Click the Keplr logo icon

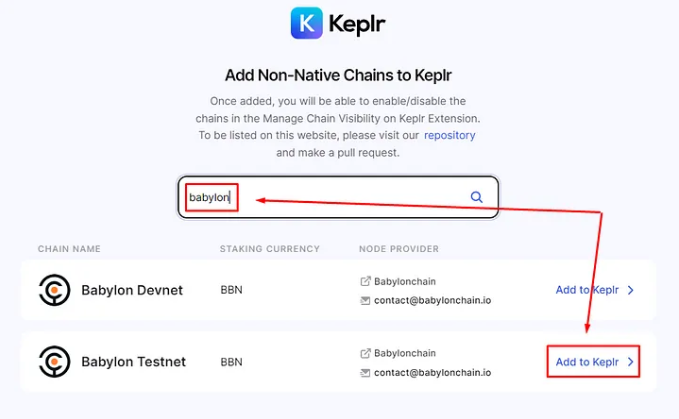coord(307,23)
